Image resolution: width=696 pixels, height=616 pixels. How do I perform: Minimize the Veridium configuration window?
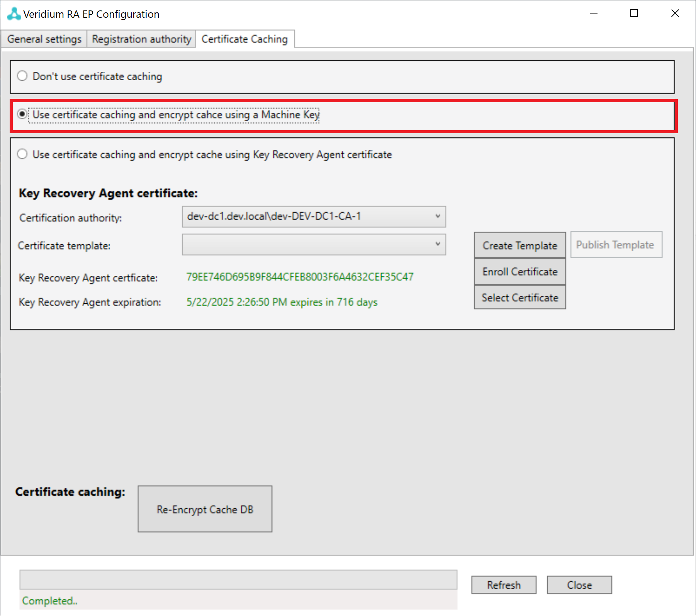coord(594,14)
